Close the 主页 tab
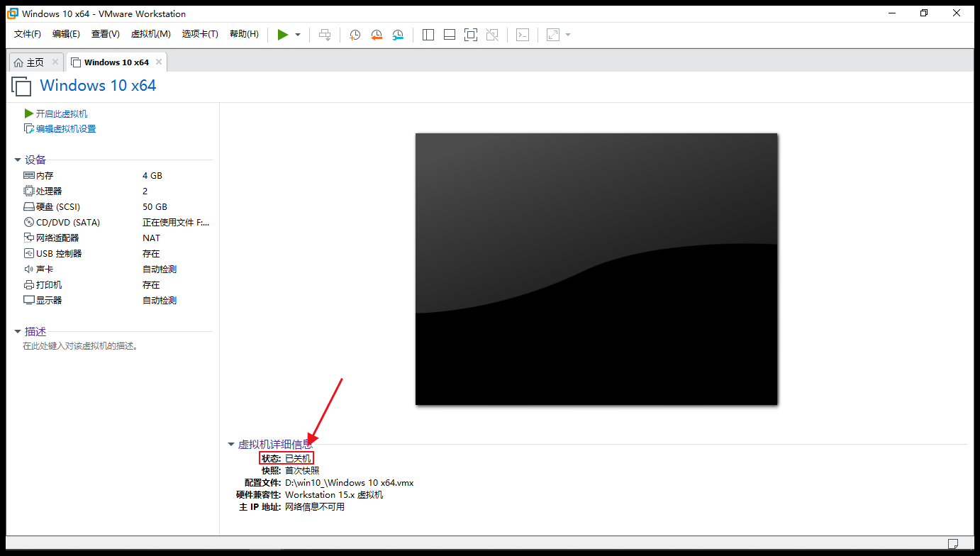 55,62
